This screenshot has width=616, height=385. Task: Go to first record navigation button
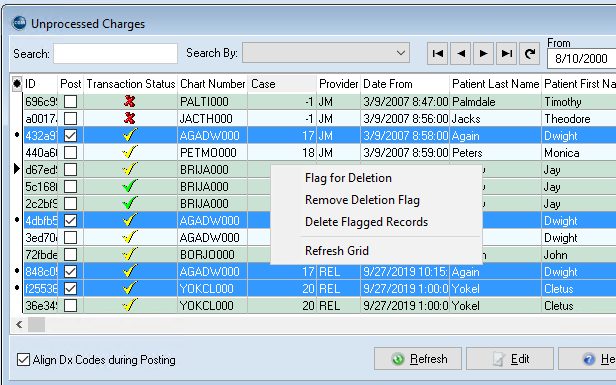[x=437, y=53]
